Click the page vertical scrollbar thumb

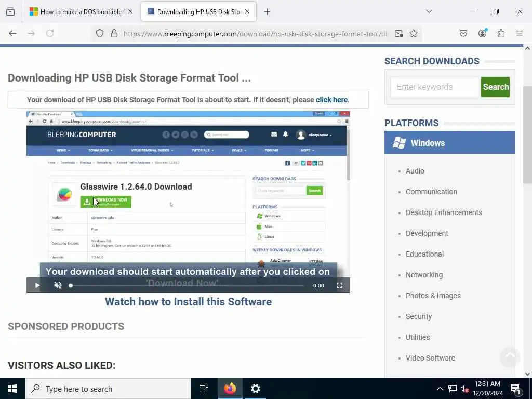point(527,135)
